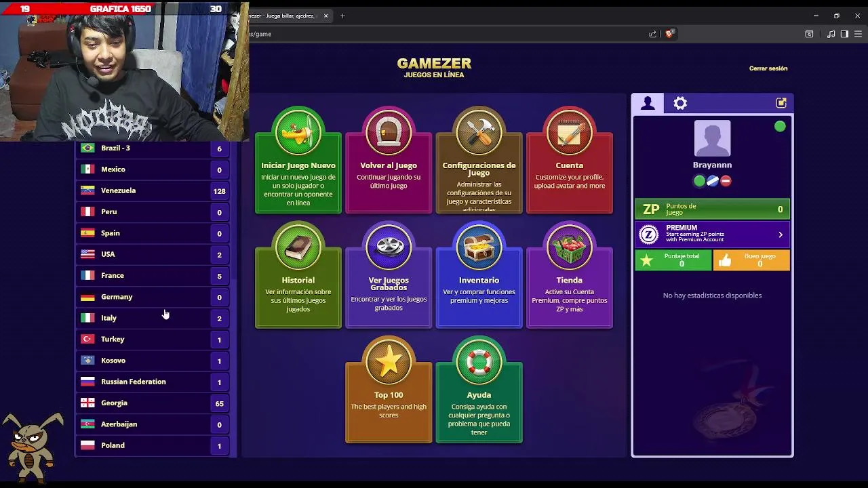Open the browser tab search icon
The width and height of the screenshot is (868, 488).
pos(809,34)
